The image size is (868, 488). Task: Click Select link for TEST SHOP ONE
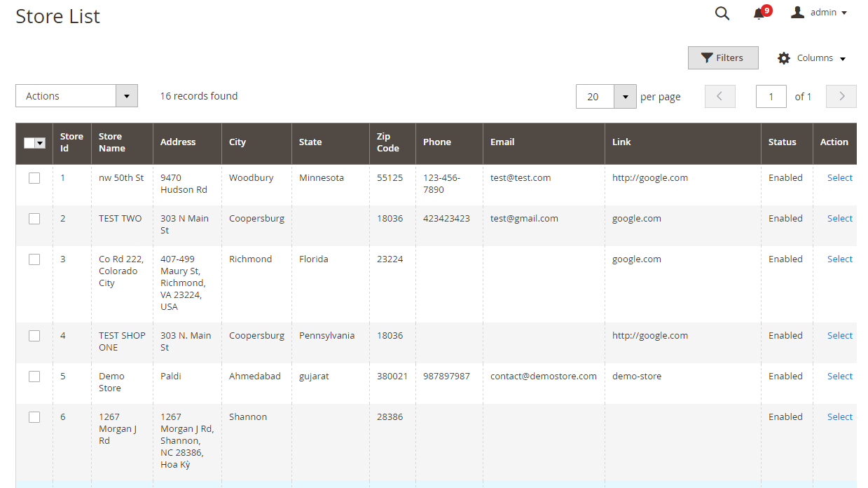pyautogui.click(x=839, y=336)
